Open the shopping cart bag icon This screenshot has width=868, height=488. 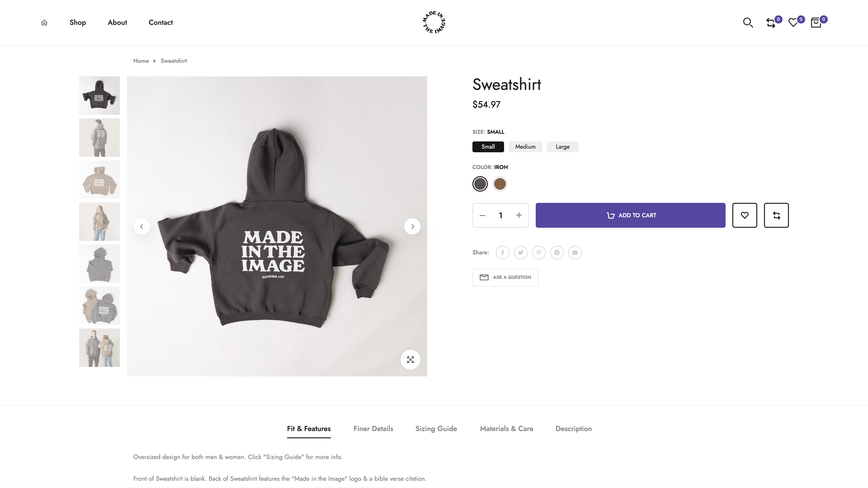[816, 23]
